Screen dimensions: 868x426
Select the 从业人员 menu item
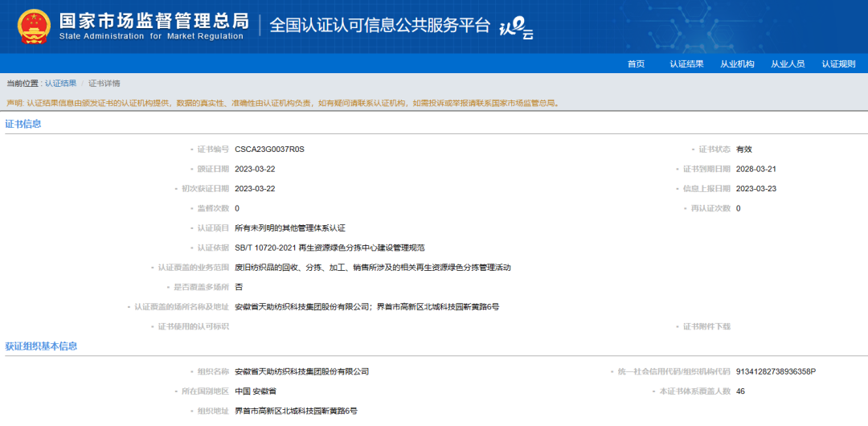point(788,63)
